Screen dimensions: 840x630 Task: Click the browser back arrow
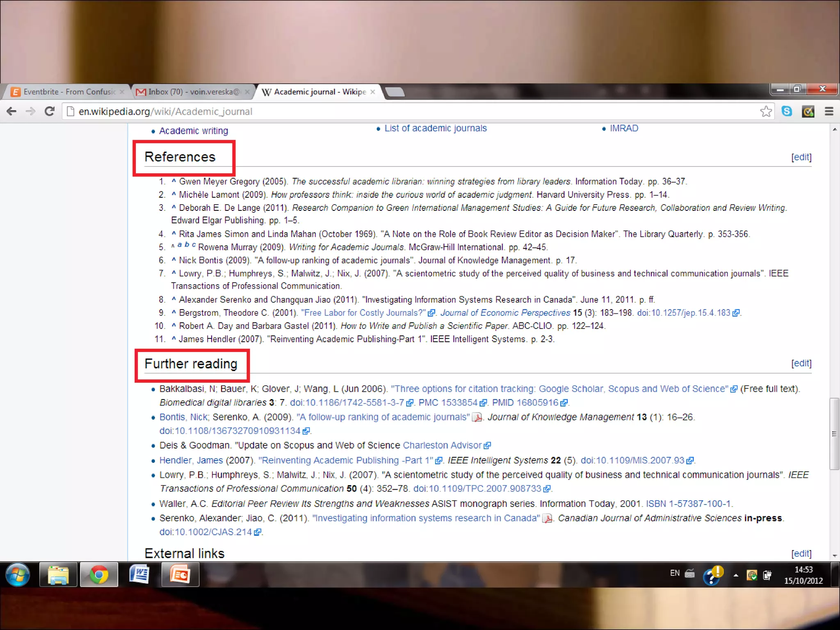point(11,111)
